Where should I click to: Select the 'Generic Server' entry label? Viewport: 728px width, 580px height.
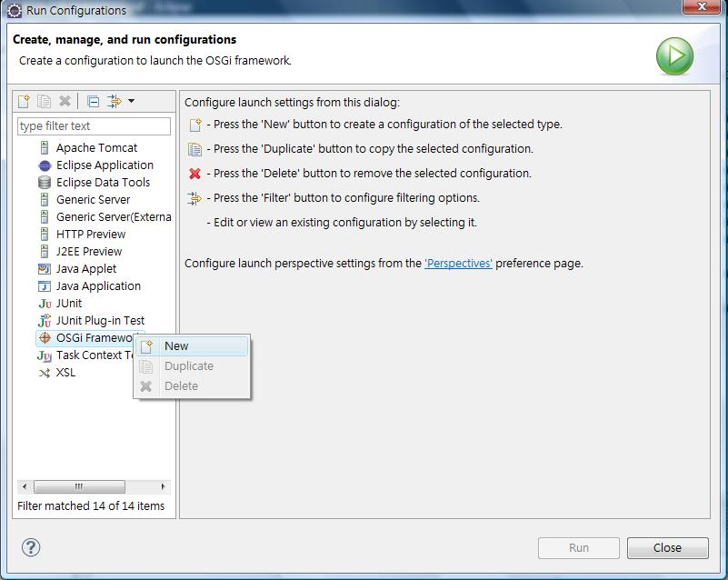[x=93, y=200]
